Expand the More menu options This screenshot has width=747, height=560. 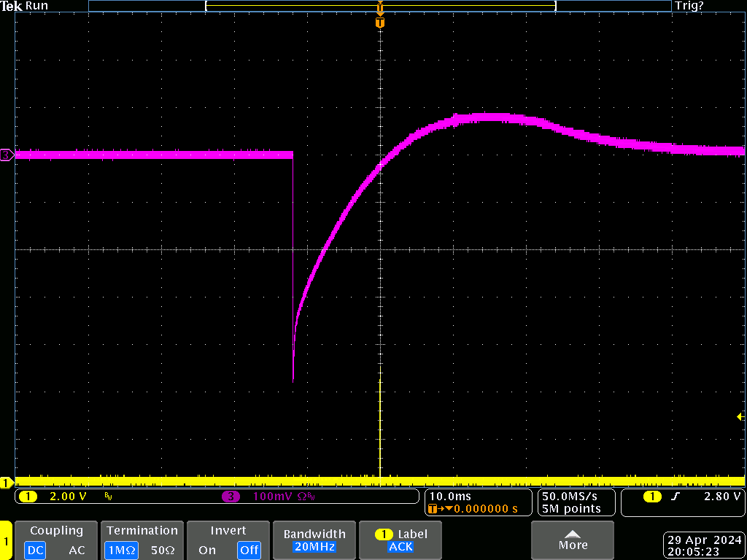pos(573,540)
